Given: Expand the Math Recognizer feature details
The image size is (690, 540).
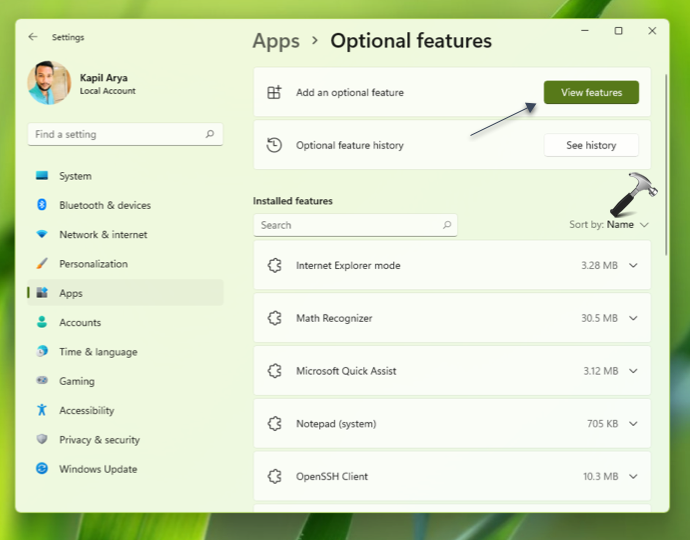Looking at the screenshot, I should [x=633, y=318].
